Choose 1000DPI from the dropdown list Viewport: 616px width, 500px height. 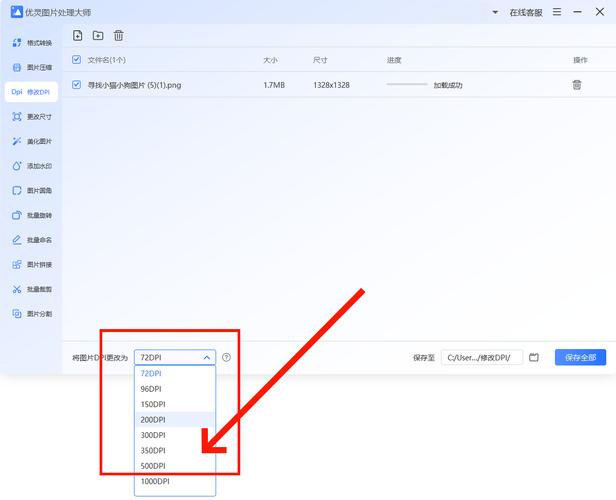[175, 481]
